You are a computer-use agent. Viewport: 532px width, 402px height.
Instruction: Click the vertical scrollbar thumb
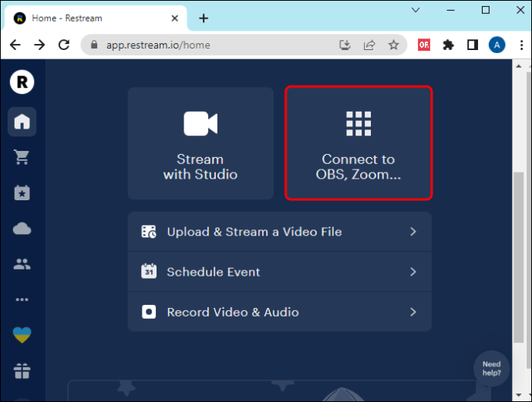pyautogui.click(x=518, y=258)
